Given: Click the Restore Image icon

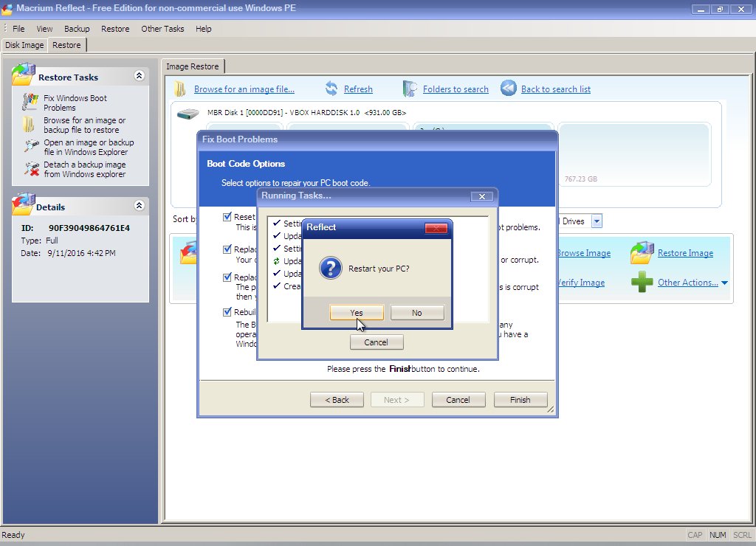Looking at the screenshot, I should (x=641, y=253).
